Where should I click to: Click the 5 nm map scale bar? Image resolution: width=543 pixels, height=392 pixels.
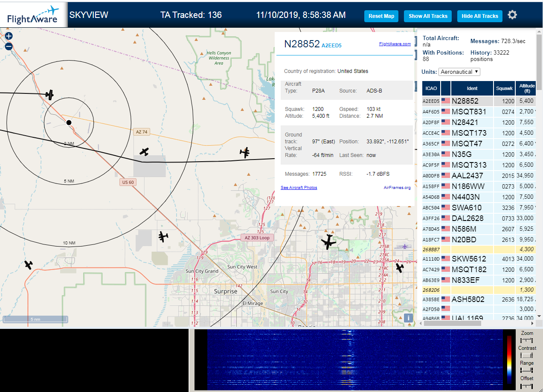tap(35, 319)
